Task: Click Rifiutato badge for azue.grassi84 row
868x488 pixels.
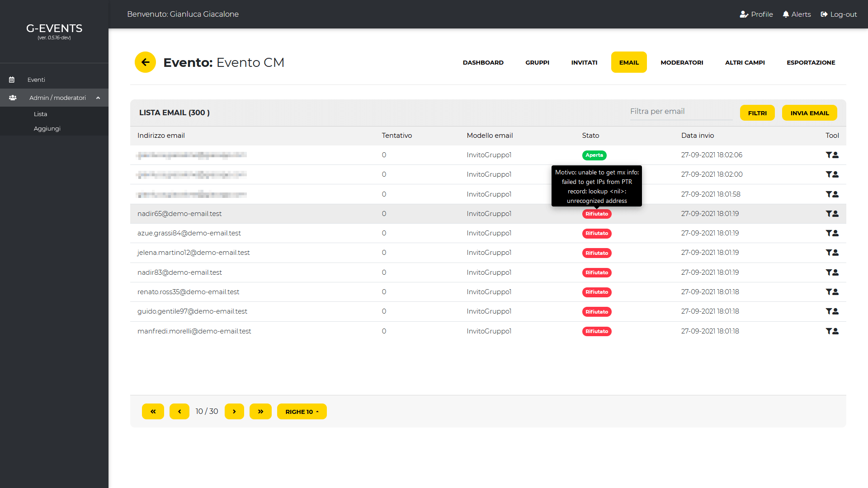Action: (x=596, y=234)
